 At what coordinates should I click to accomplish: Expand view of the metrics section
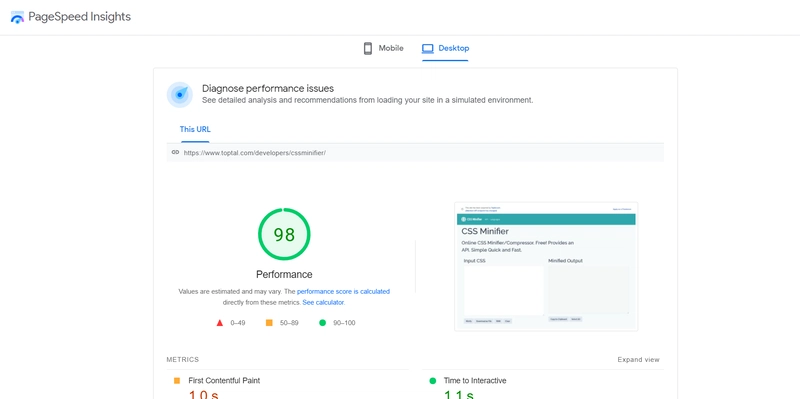tap(638, 360)
